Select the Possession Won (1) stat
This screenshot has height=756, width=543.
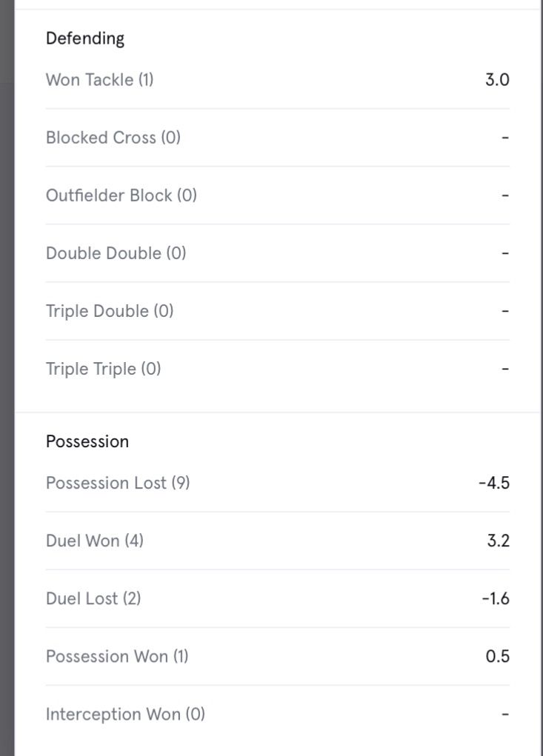(117, 656)
